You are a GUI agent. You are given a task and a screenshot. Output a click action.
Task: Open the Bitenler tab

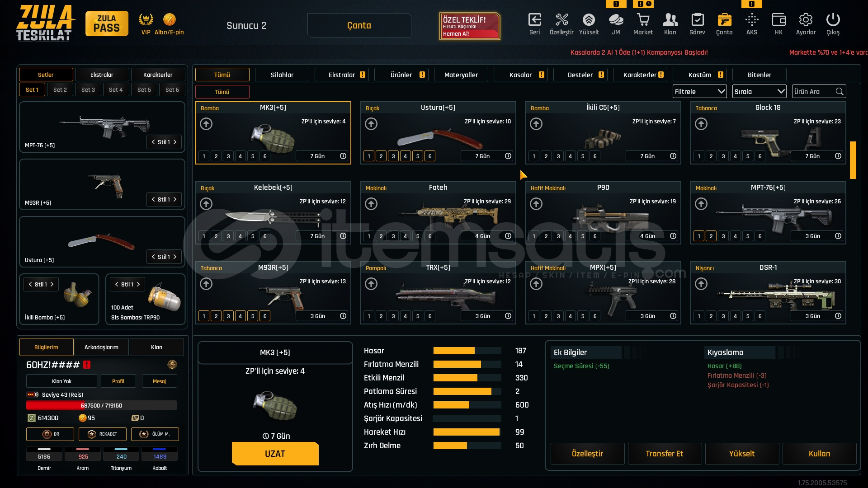point(759,75)
